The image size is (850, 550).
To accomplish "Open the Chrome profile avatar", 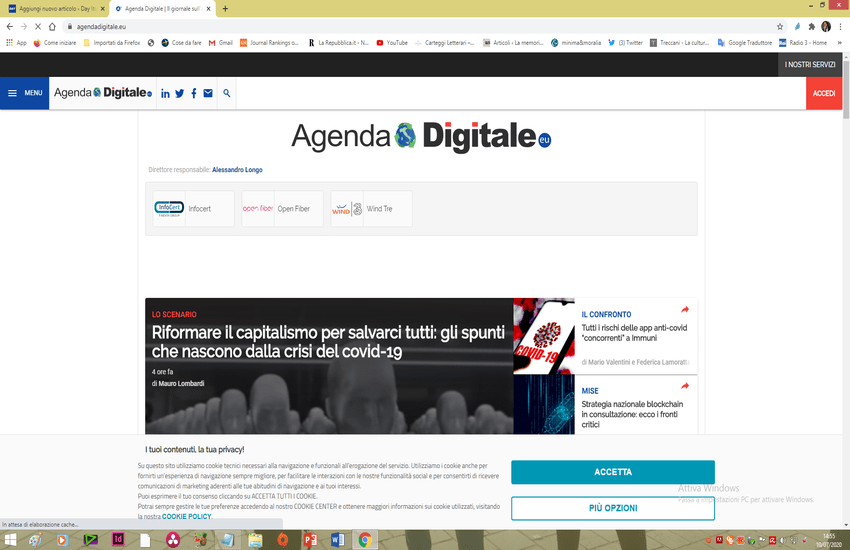I will tap(826, 27).
